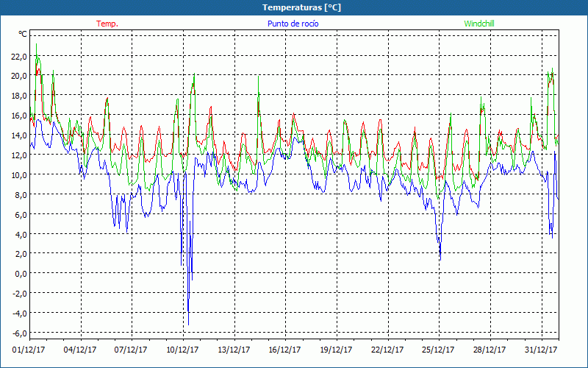Click the -6,0 y-axis value

[20, 333]
